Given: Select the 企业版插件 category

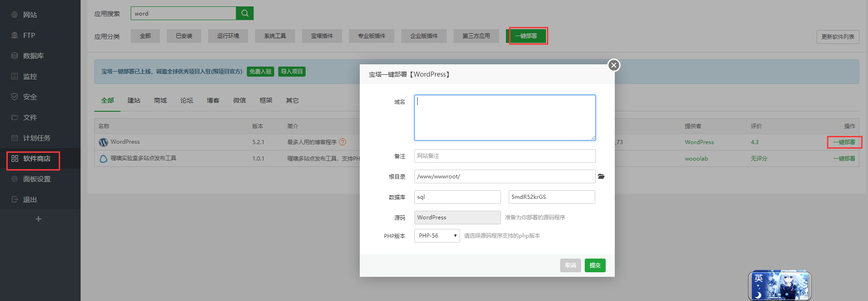Looking at the screenshot, I should pos(424,36).
